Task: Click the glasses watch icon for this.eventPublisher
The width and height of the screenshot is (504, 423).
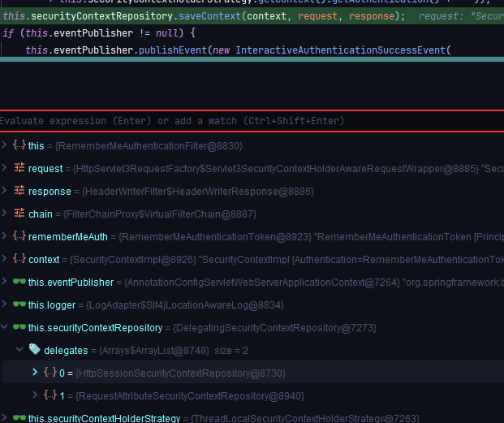Action: (19, 282)
